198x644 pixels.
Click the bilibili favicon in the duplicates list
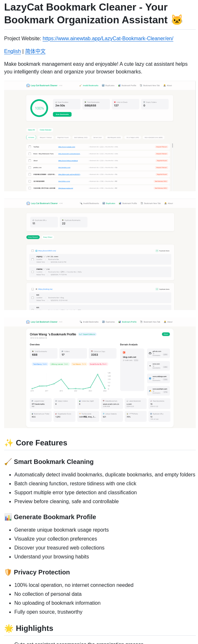pyautogui.click(x=36, y=251)
